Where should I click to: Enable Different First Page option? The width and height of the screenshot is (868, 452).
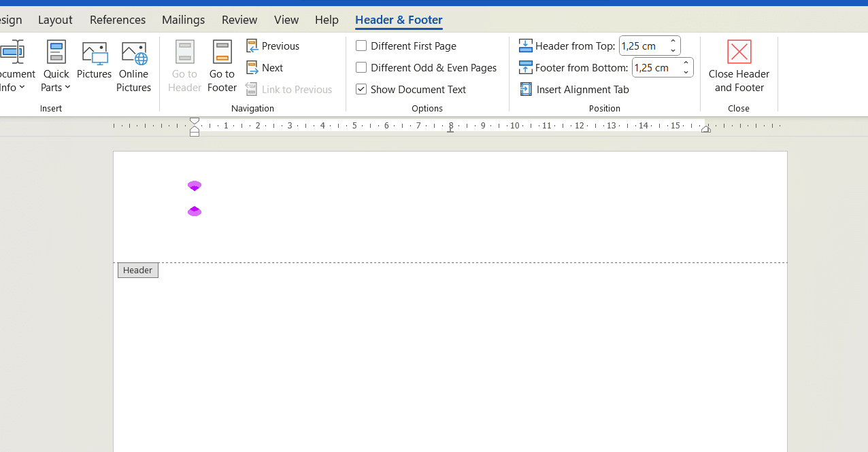coord(361,46)
